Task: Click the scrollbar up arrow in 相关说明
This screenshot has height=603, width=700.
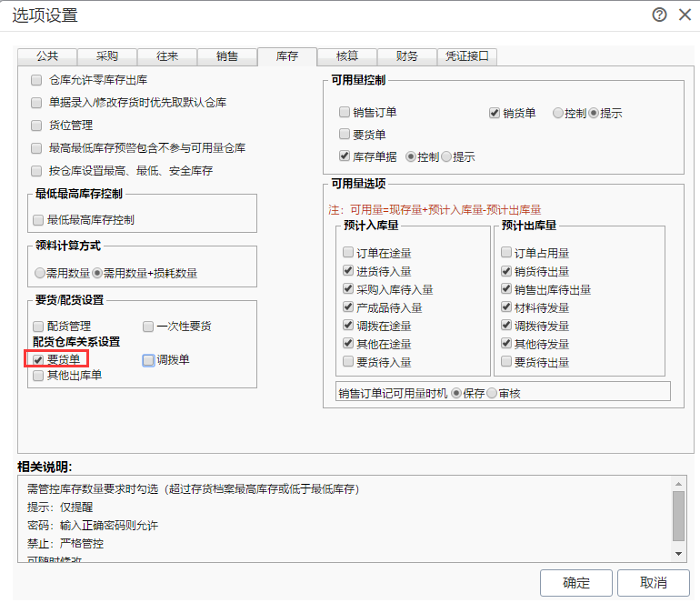Action: (678, 484)
